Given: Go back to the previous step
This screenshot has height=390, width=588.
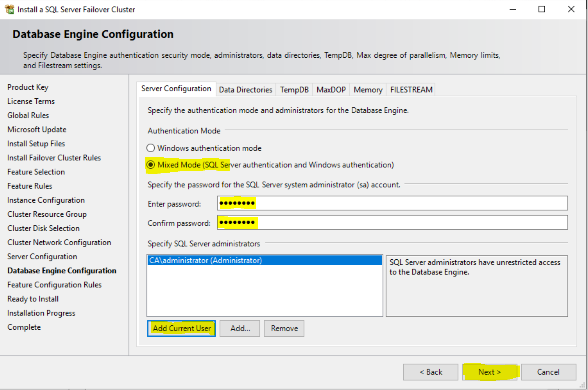Looking at the screenshot, I should click(430, 372).
